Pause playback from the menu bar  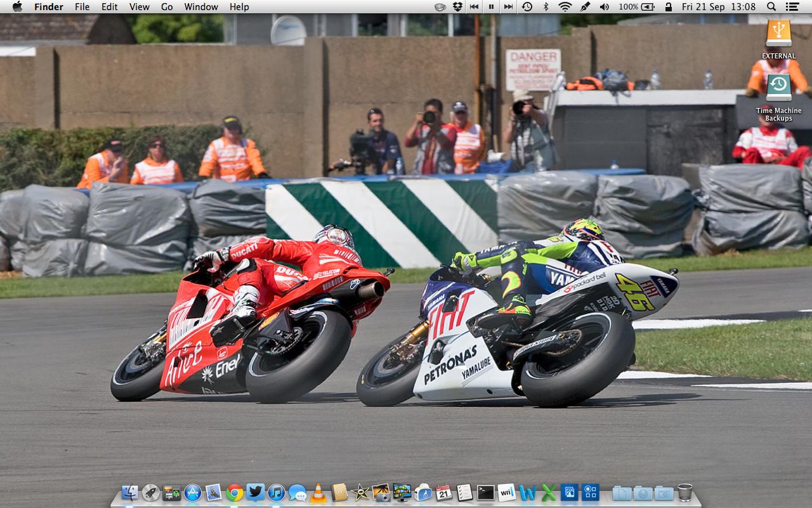pyautogui.click(x=491, y=7)
